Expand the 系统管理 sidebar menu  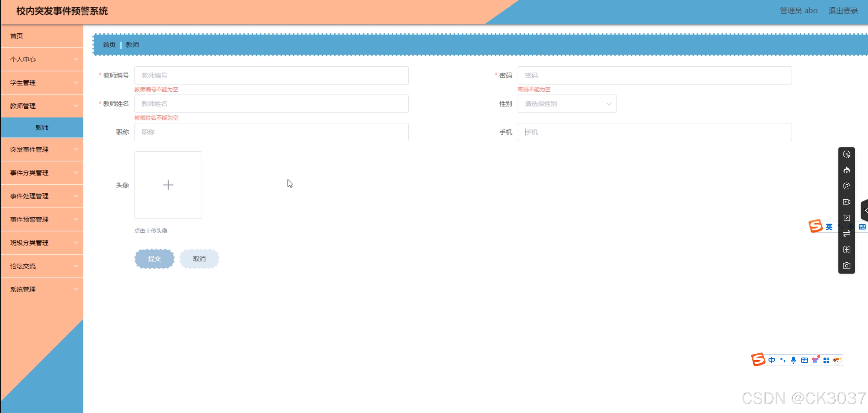(42, 289)
